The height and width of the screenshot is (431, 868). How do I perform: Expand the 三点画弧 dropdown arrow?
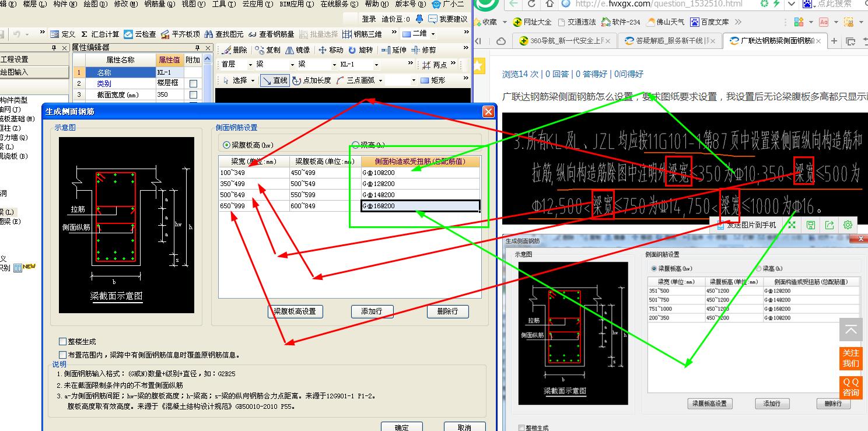coord(380,80)
